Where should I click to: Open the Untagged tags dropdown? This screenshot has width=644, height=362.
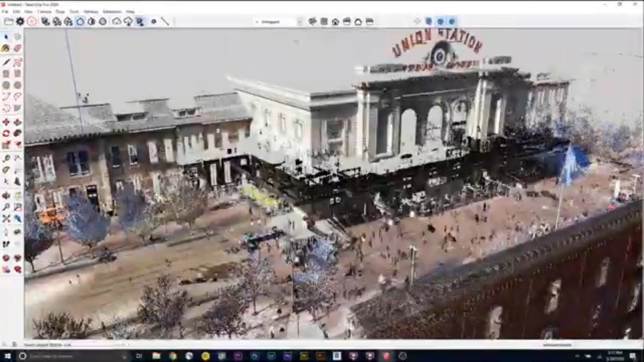point(275,21)
